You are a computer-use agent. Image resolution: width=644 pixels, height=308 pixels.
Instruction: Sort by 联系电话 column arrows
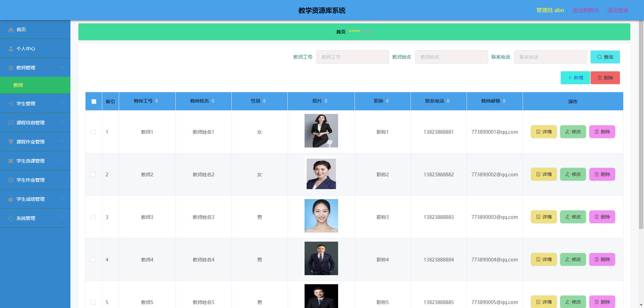[448, 101]
